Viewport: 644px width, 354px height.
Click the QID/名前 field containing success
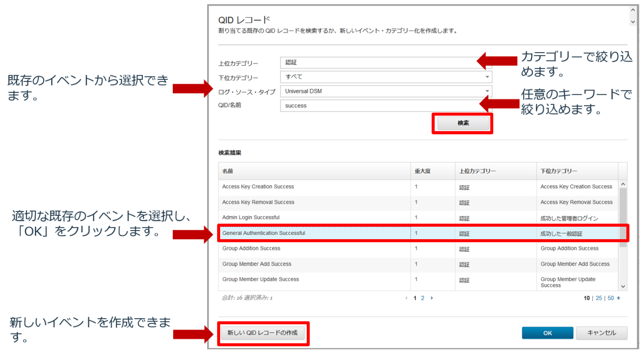click(386, 105)
